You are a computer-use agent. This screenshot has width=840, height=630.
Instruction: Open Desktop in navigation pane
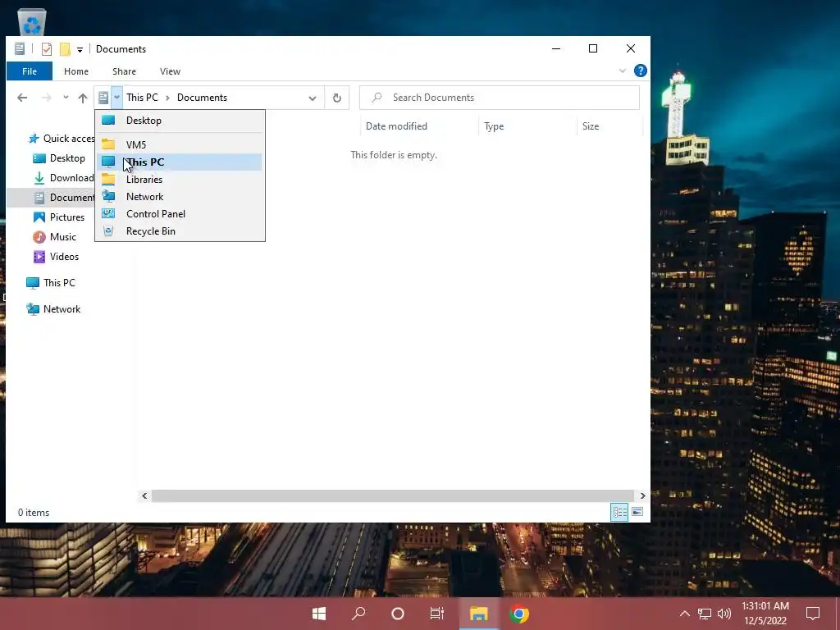click(59, 158)
